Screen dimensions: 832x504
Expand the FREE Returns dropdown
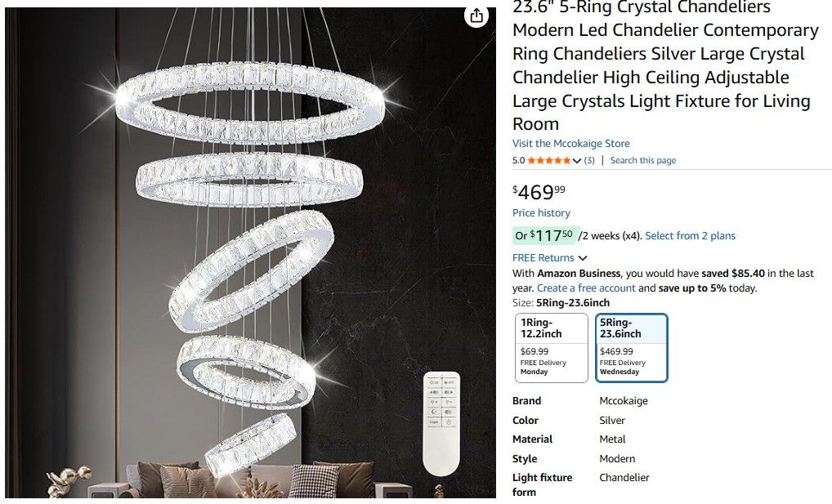549,258
